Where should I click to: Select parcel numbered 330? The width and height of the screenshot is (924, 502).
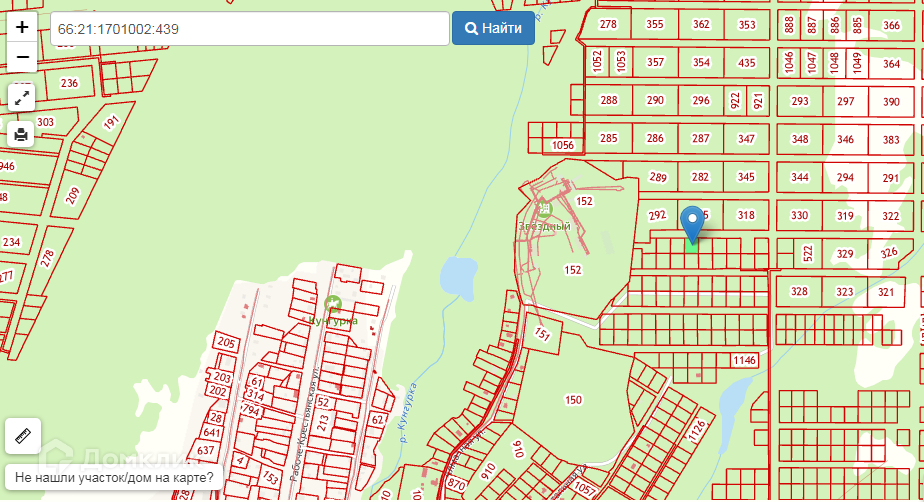800,215
